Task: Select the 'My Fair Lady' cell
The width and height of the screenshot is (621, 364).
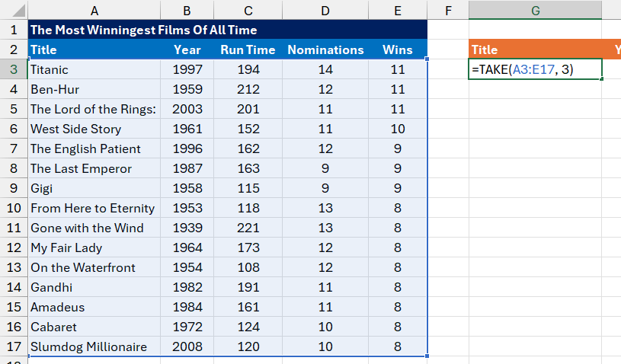Action: point(94,247)
